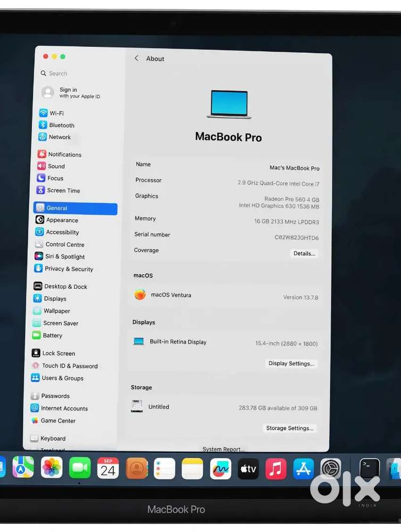This screenshot has height=532, width=401.
Task: Select Focus in sidebar
Action: [x=50, y=178]
